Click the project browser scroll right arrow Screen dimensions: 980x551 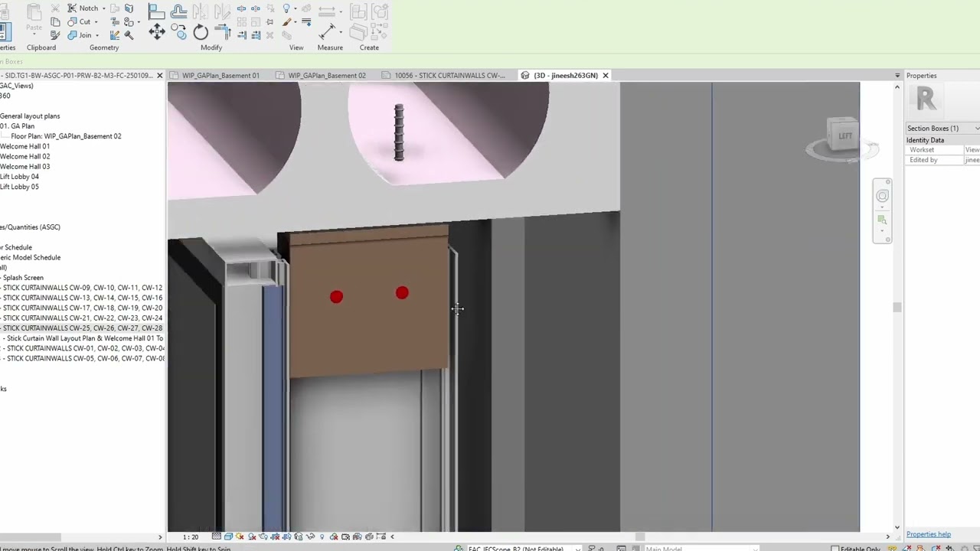159,536
